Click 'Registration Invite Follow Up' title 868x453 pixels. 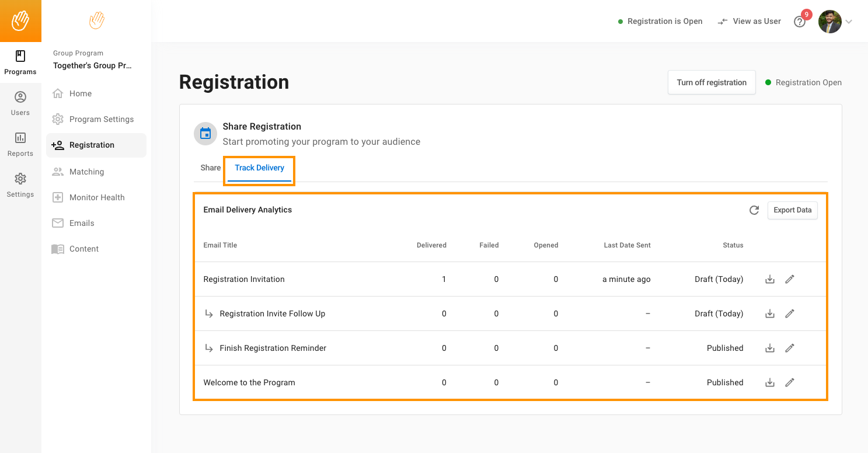[x=273, y=313]
